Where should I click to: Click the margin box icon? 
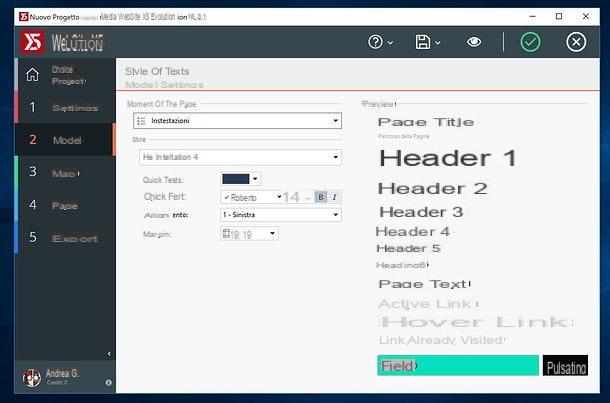226,233
